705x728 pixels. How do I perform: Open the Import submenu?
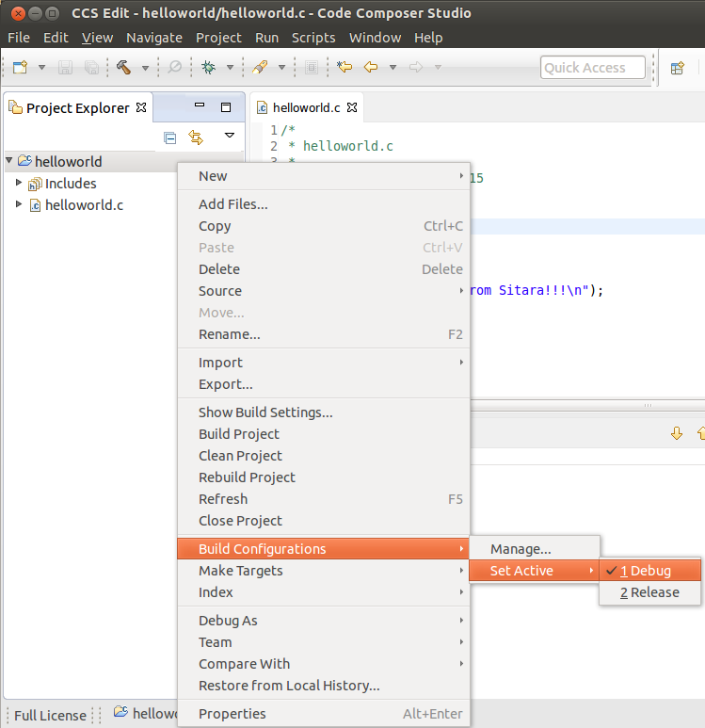pos(324,363)
